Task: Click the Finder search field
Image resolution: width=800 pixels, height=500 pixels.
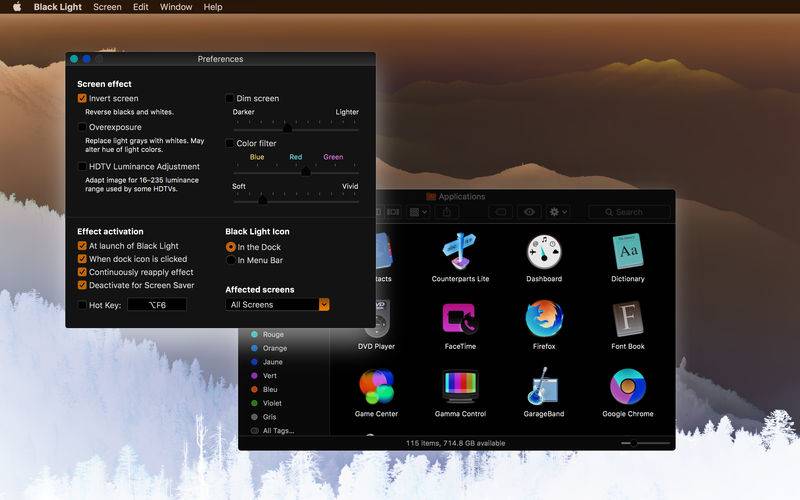Action: click(629, 212)
